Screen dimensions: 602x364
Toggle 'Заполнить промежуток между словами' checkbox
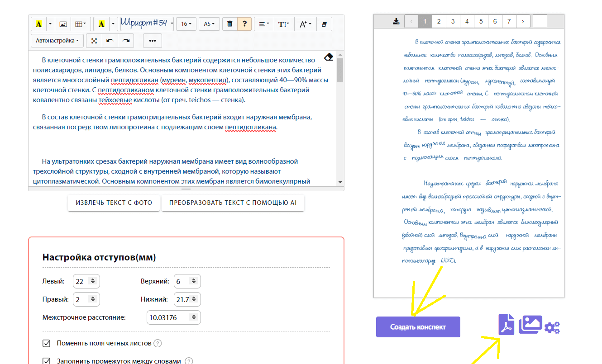(x=46, y=361)
